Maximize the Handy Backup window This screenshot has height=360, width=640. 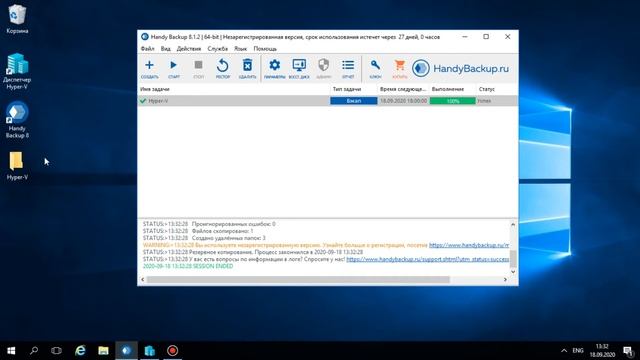pyautogui.click(x=486, y=37)
